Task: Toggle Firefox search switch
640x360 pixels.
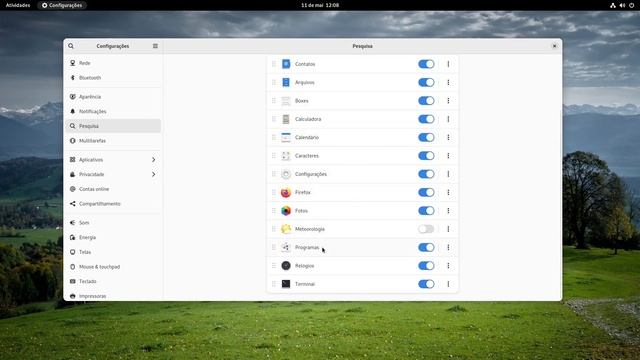Action: (426, 192)
